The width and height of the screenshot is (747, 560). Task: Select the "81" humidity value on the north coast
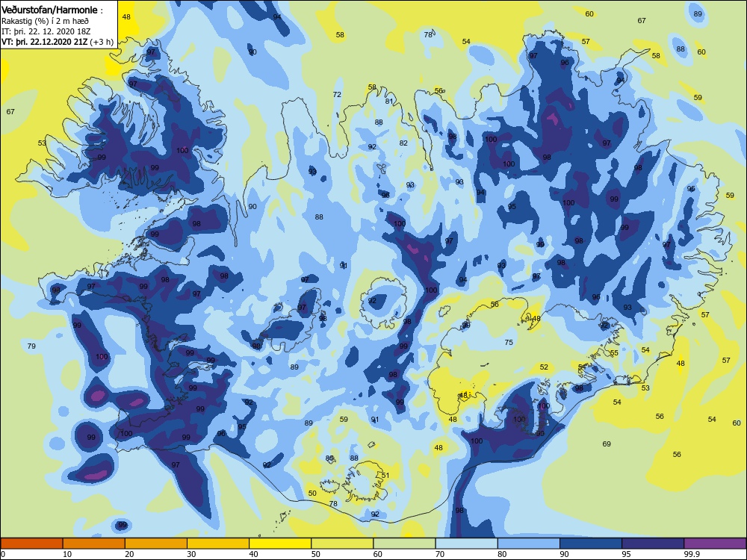pyautogui.click(x=389, y=101)
